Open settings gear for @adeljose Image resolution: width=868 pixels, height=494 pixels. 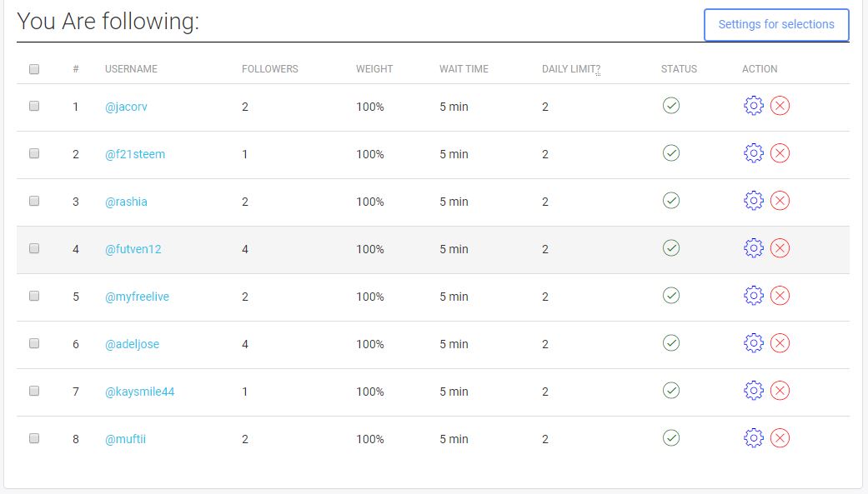[x=753, y=343]
